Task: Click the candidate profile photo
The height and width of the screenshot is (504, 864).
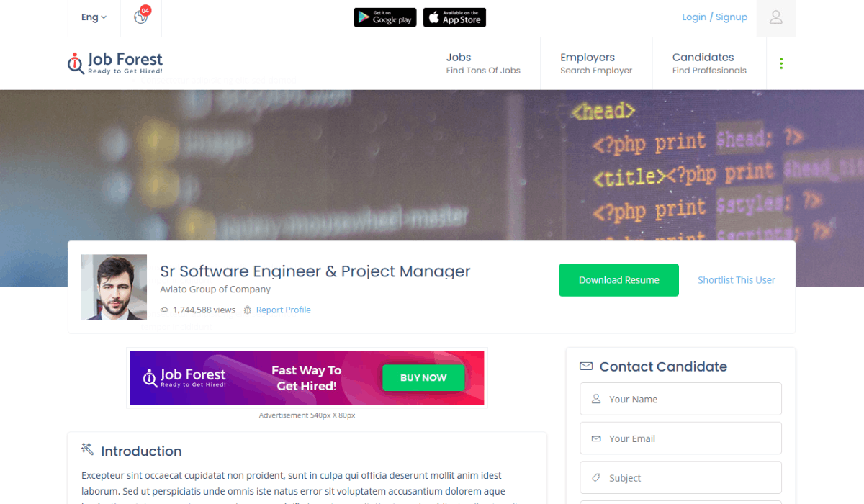Action: pos(114,287)
